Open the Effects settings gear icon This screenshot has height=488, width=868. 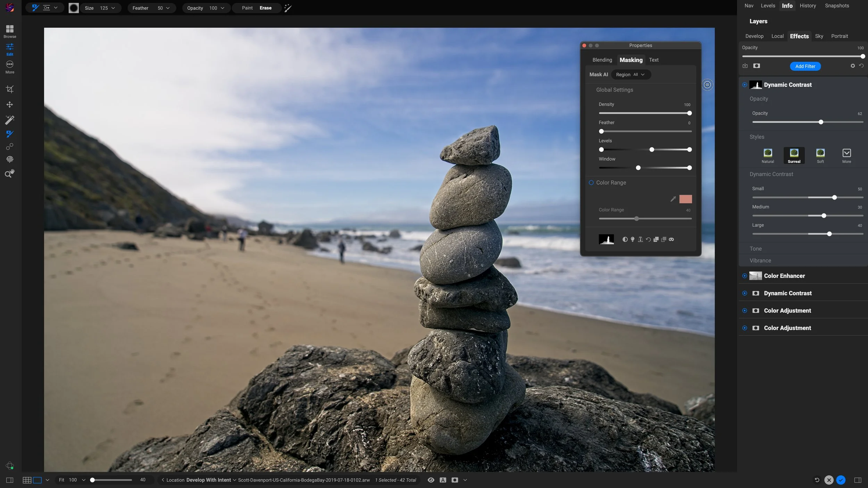[x=853, y=66]
